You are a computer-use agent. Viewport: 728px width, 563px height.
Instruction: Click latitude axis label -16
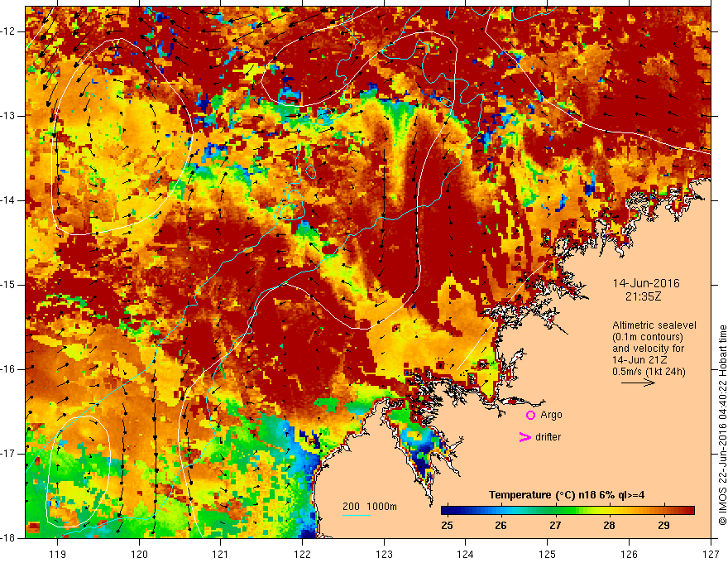8,369
